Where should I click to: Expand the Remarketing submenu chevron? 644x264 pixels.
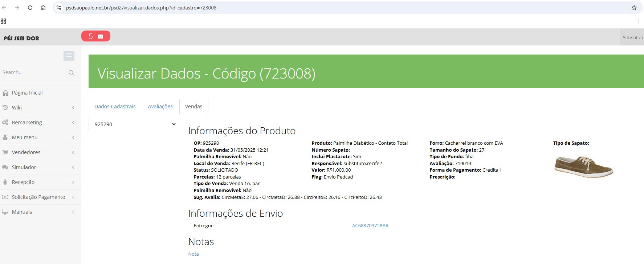coord(73,123)
